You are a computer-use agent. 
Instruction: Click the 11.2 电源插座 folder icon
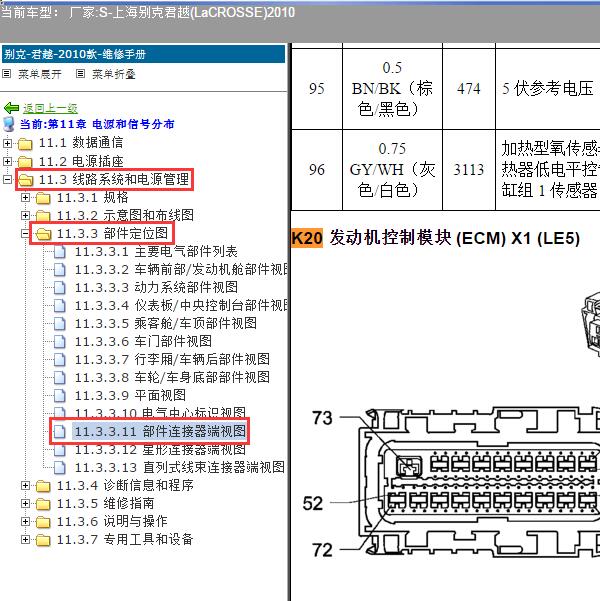click(25, 162)
